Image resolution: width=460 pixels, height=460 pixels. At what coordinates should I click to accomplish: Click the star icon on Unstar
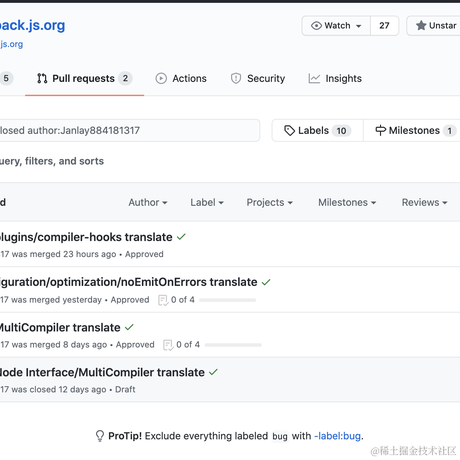point(421,25)
